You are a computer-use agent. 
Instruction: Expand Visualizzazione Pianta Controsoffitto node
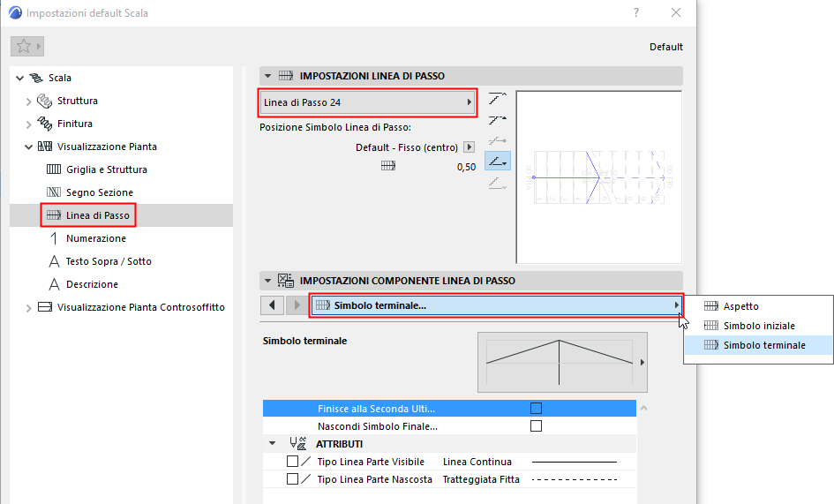click(29, 308)
